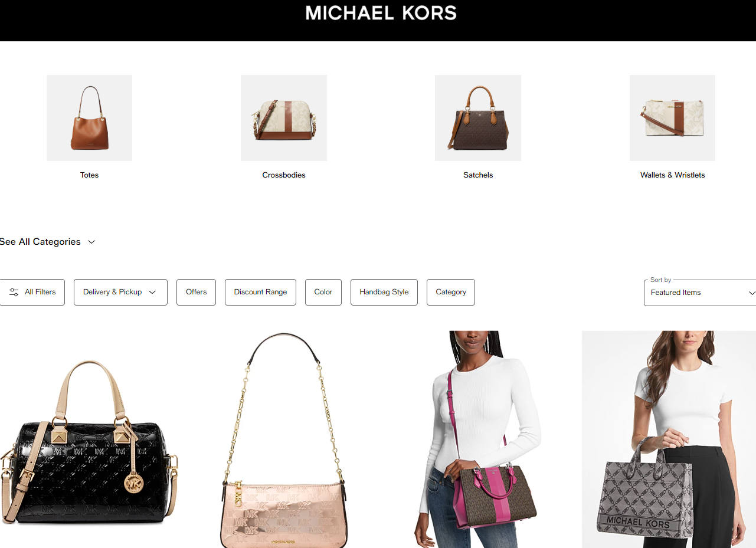Viewport: 756px width, 548px height.
Task: Click the Discount Range filter
Action: click(x=260, y=292)
